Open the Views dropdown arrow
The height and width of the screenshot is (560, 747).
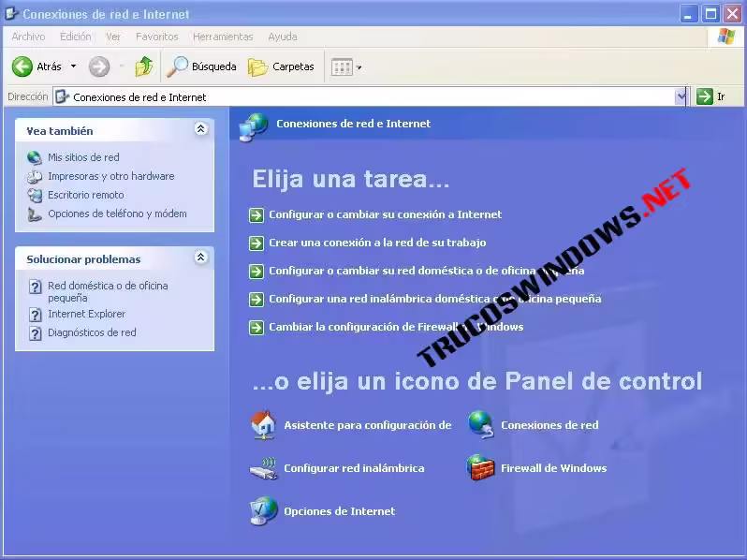click(359, 67)
